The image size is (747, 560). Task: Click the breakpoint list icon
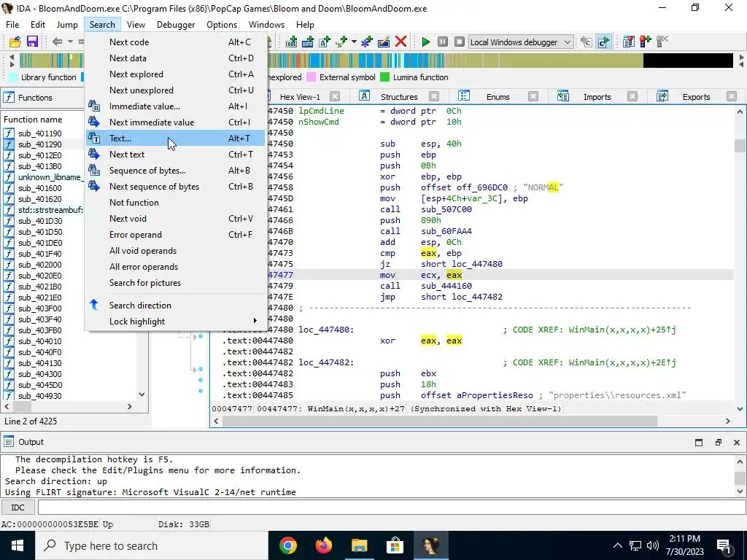pos(628,42)
